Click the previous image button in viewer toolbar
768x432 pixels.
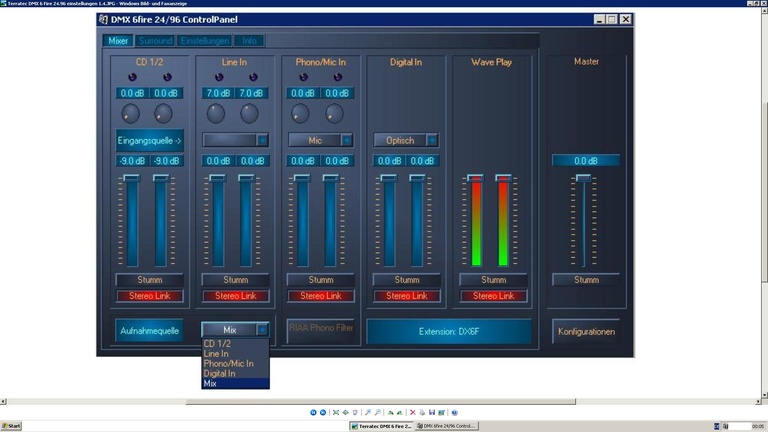[x=313, y=412]
